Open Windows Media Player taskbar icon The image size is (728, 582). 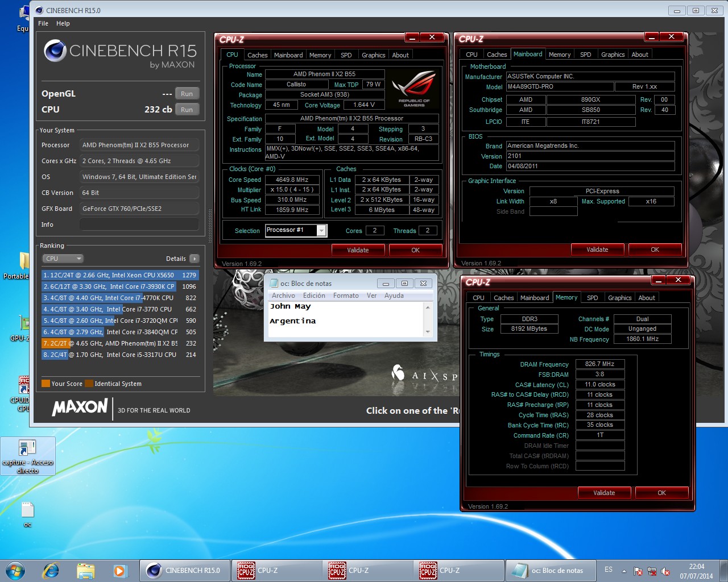[119, 571]
